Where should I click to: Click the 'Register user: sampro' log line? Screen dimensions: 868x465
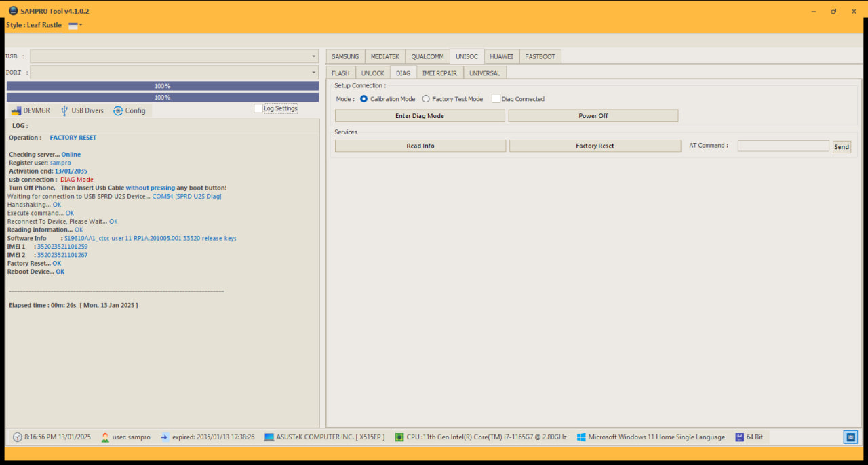coord(40,163)
